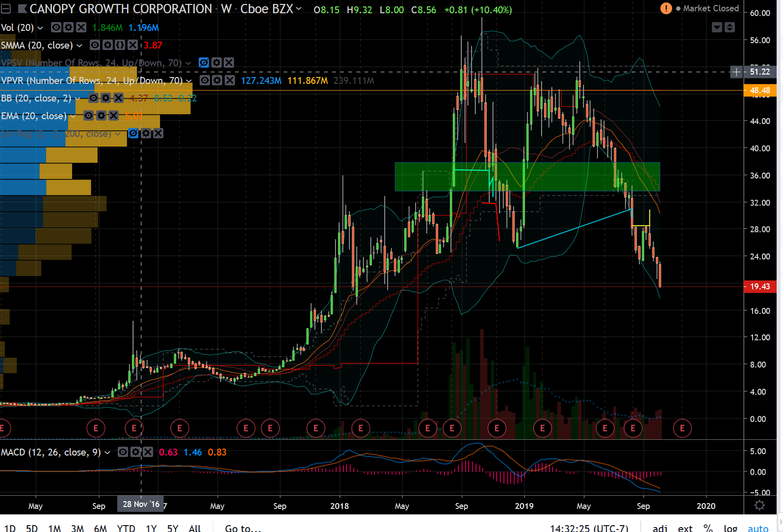Image resolution: width=783 pixels, height=532 pixels.
Task: Expand the MACD indicator options chevron
Action: pos(107,452)
